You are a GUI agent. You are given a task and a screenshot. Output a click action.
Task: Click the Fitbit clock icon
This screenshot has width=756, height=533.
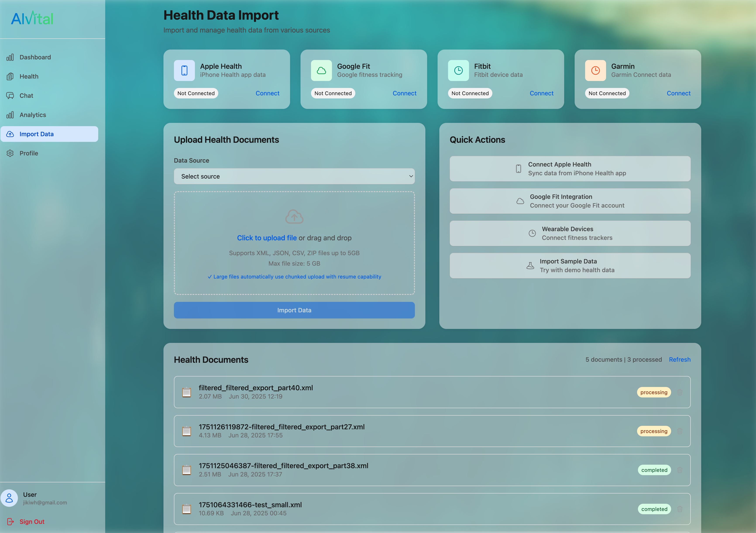click(x=458, y=70)
